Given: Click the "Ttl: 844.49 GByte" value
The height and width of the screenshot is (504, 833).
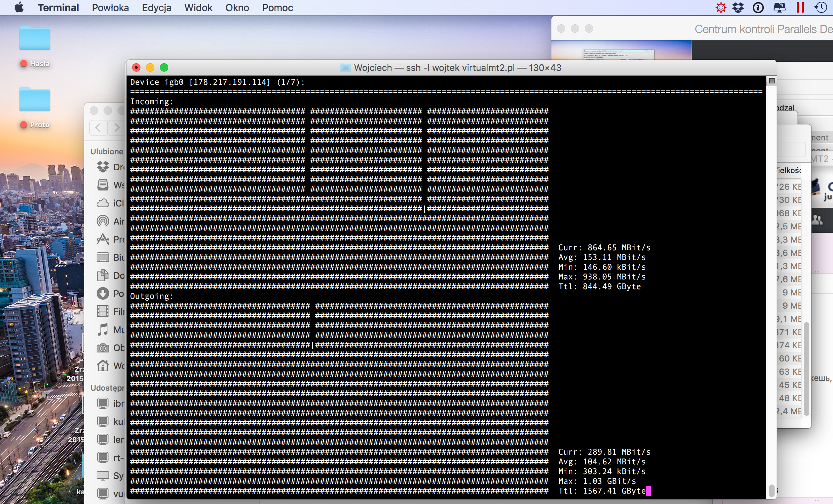Looking at the screenshot, I should pos(599,287).
